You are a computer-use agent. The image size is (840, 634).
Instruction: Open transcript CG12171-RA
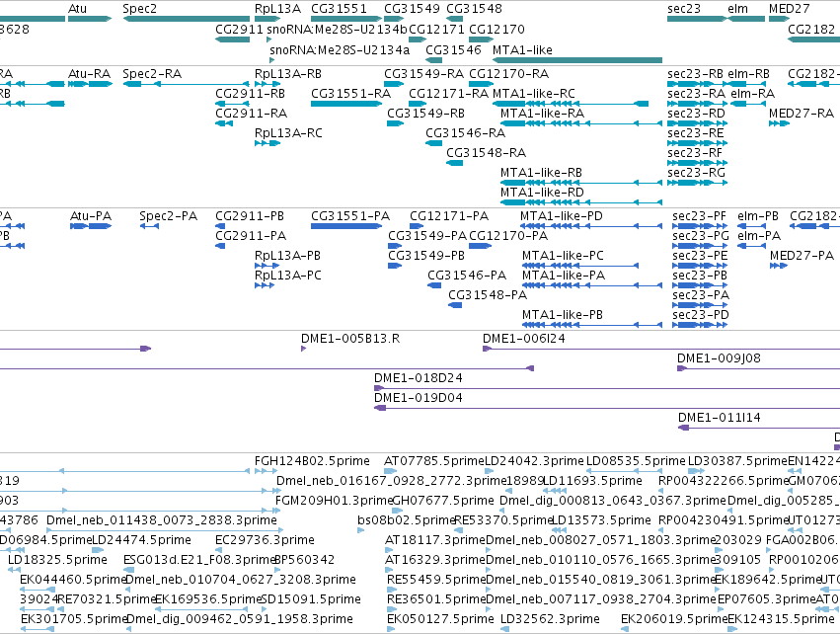418,104
